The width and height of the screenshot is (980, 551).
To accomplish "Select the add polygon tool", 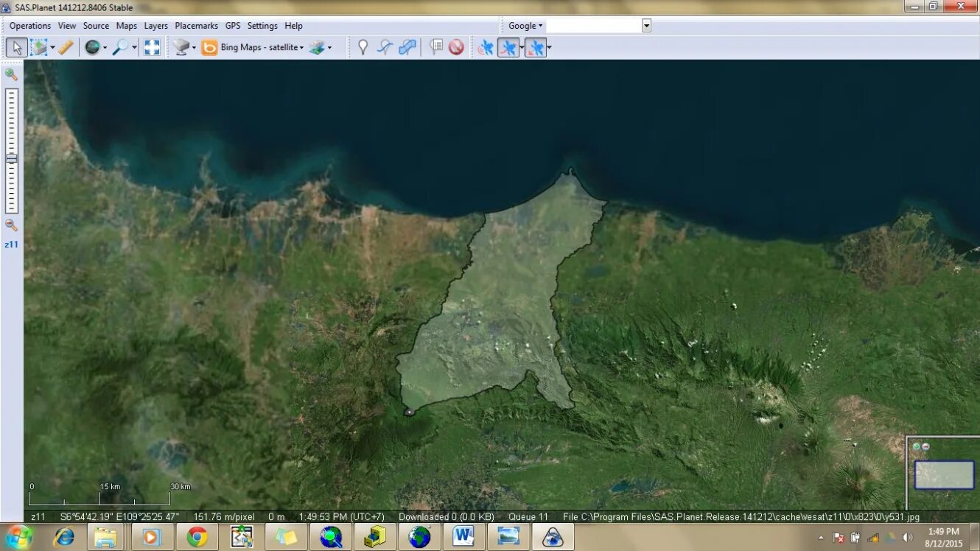I will pyautogui.click(x=407, y=47).
